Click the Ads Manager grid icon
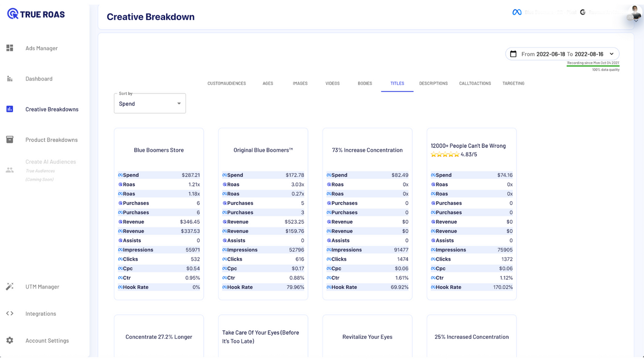The width and height of the screenshot is (644, 362). pos(10,48)
